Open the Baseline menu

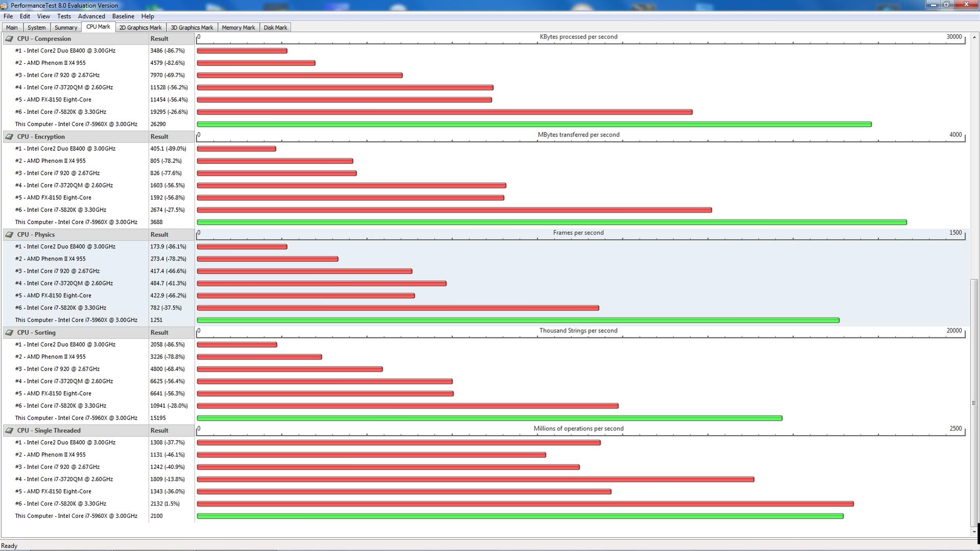[x=123, y=16]
